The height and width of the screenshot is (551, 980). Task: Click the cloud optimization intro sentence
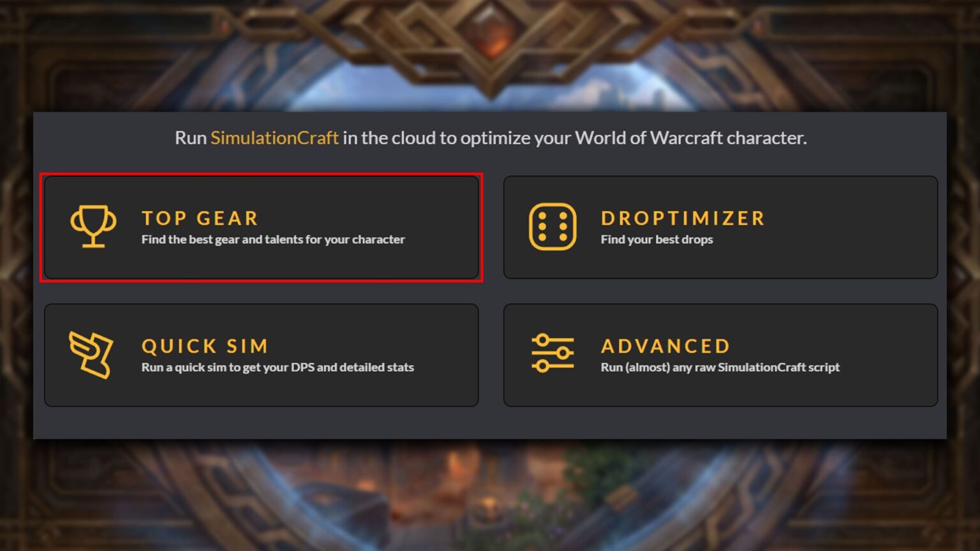(490, 137)
